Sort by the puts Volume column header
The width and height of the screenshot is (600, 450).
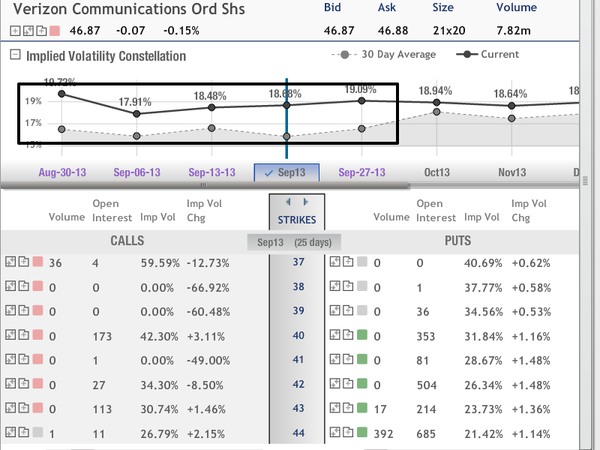[391, 217]
